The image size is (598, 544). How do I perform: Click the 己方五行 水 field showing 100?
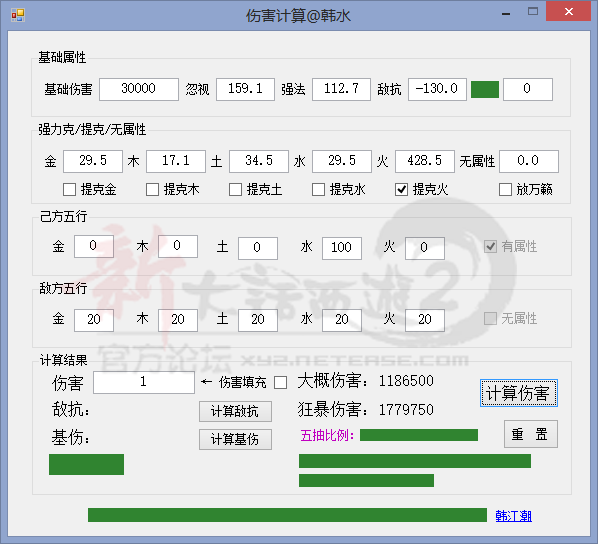[342, 248]
